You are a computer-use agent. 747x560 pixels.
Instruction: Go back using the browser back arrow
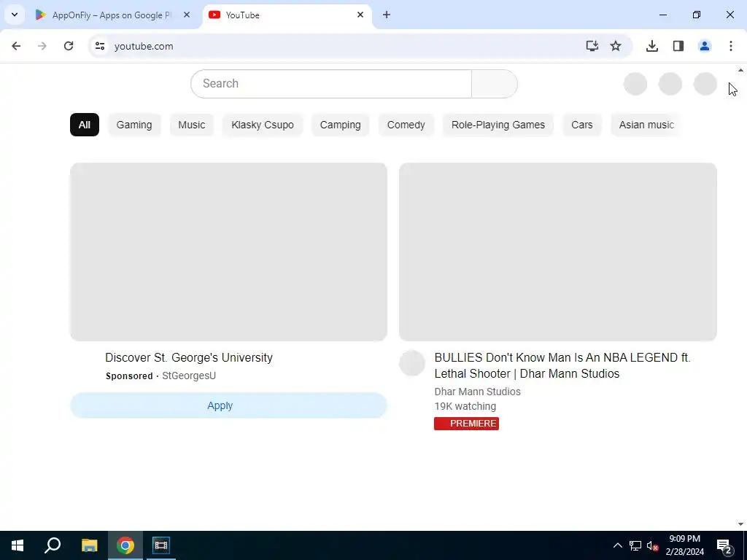click(x=16, y=46)
